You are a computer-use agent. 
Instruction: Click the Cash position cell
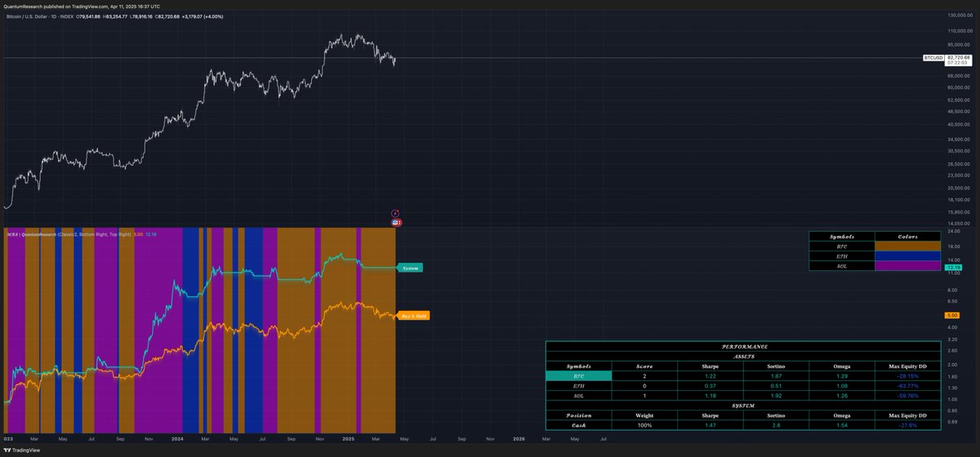578,425
